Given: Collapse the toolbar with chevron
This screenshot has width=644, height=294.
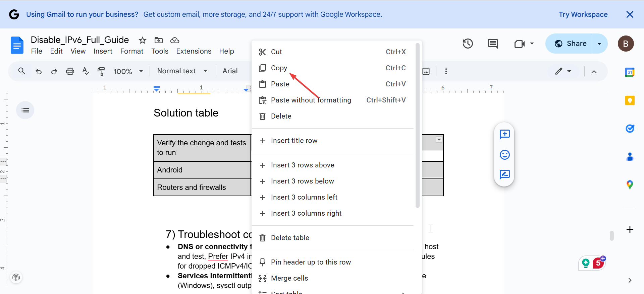Looking at the screenshot, I should pyautogui.click(x=594, y=71).
